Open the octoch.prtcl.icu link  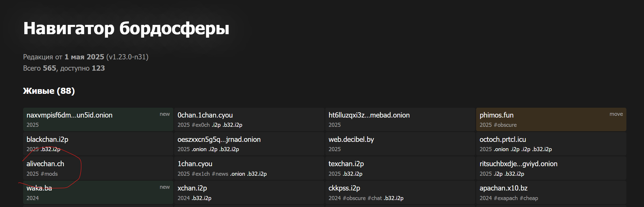pyautogui.click(x=503, y=140)
